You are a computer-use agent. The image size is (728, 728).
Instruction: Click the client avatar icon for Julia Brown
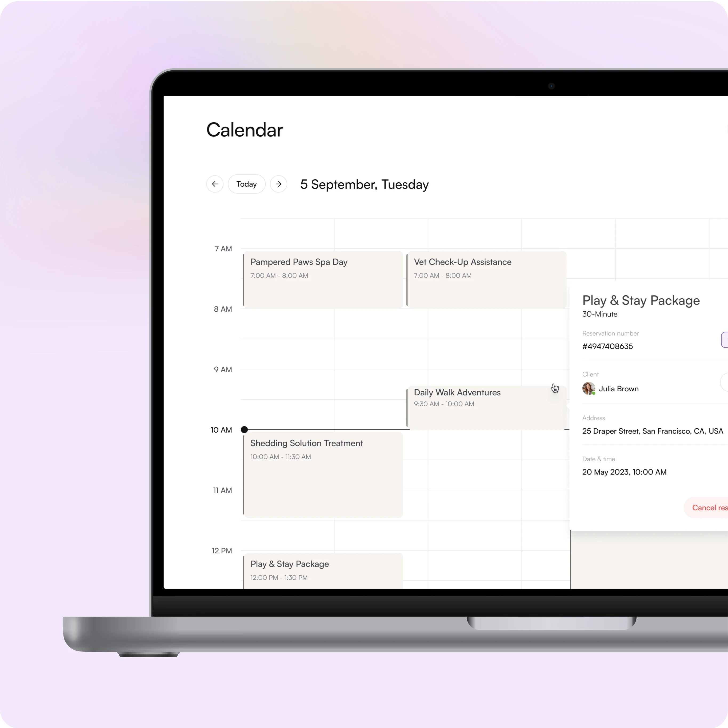tap(589, 389)
